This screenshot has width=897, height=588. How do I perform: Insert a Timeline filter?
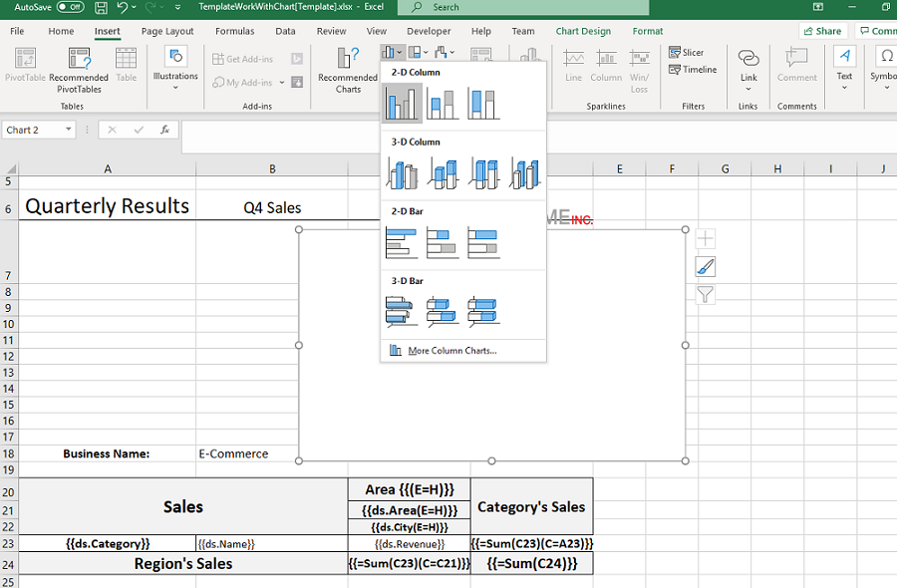[x=693, y=70]
